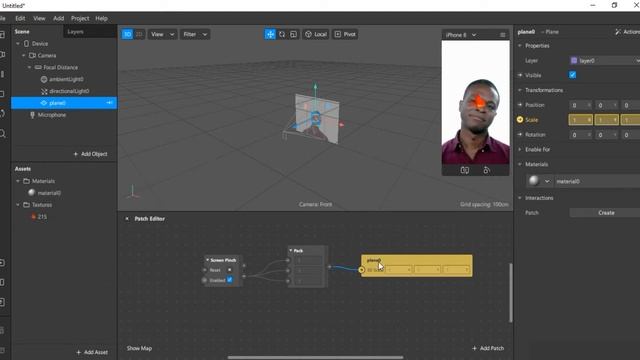Click Add Object button
Viewport: 640px width, 360px height.
point(90,154)
